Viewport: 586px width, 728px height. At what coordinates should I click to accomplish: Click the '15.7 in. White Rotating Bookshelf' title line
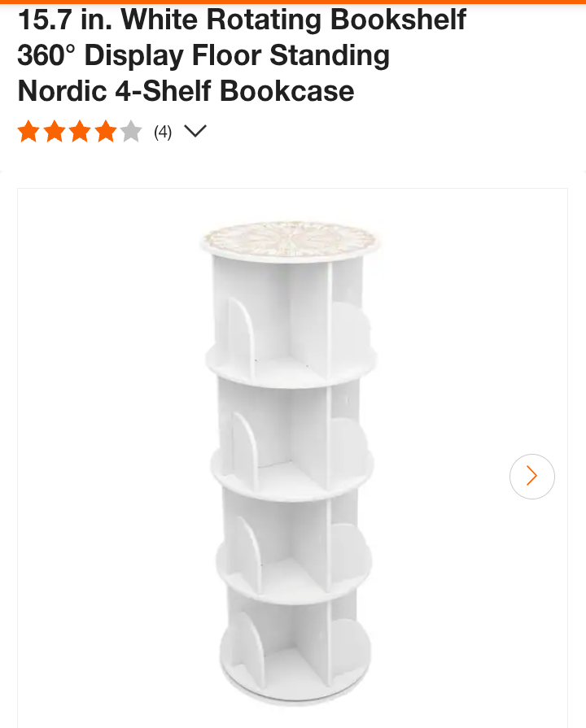pos(242,20)
